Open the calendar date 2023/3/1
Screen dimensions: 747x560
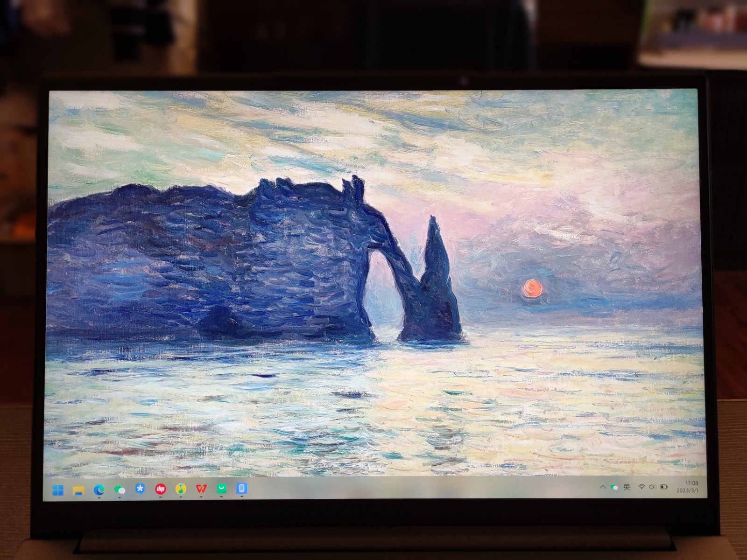[x=687, y=490]
